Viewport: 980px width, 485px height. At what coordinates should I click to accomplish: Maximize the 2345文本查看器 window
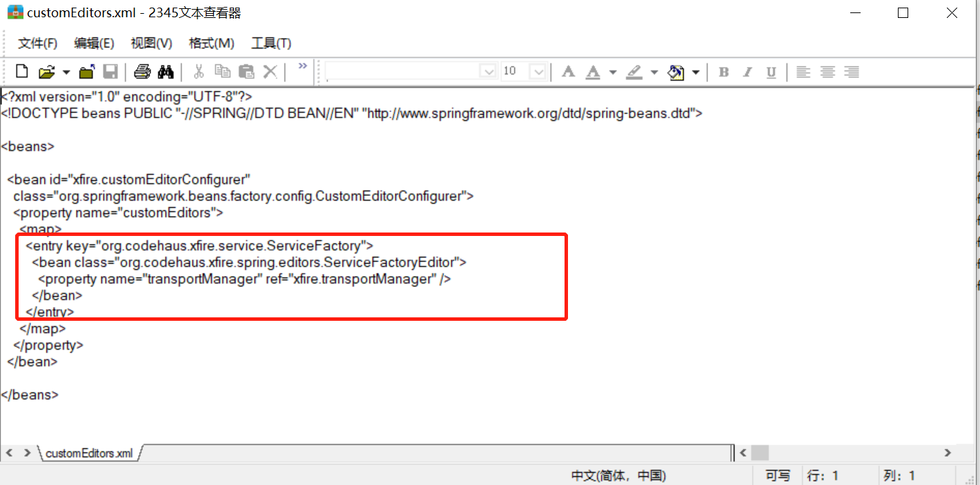[903, 12]
